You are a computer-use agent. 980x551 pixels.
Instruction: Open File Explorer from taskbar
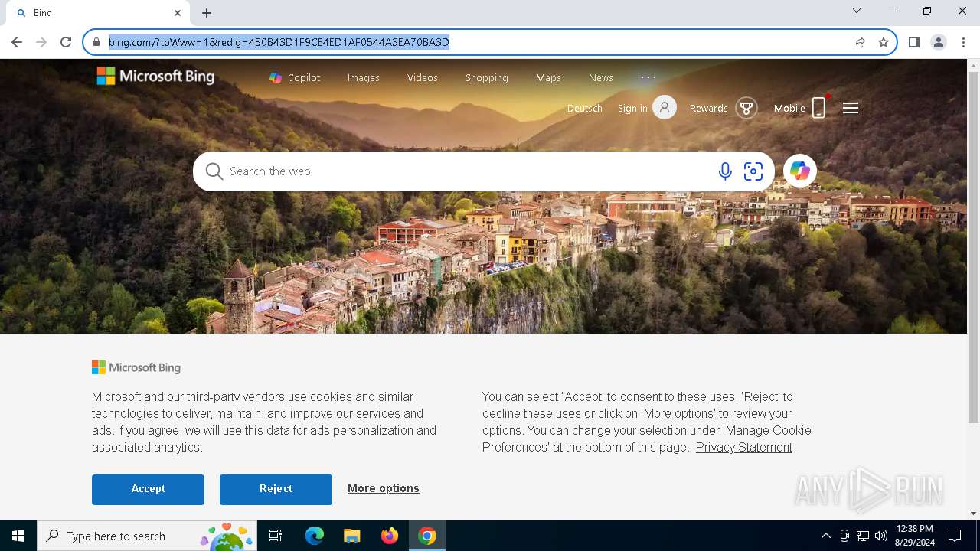tap(351, 536)
